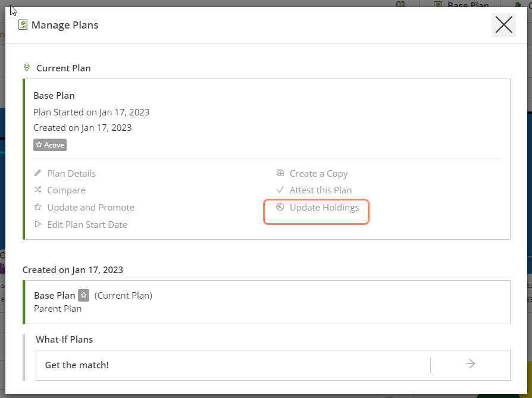Image resolution: width=532 pixels, height=398 pixels.
Task: Click the play triangle icon for Edit Plan Start Date
Action: click(x=37, y=224)
